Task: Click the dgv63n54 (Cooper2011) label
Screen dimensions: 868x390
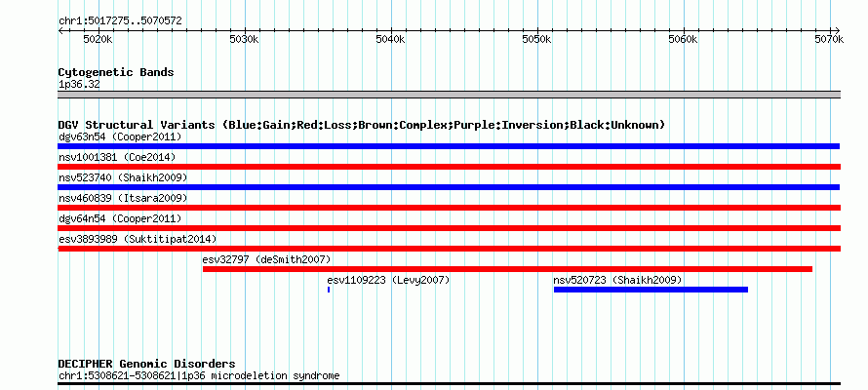Action: click(120, 136)
